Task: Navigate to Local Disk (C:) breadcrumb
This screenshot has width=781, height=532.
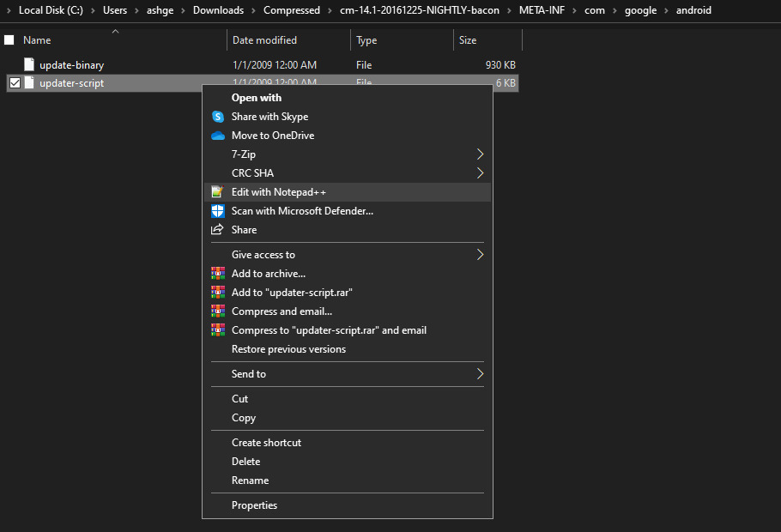Action: [x=51, y=10]
